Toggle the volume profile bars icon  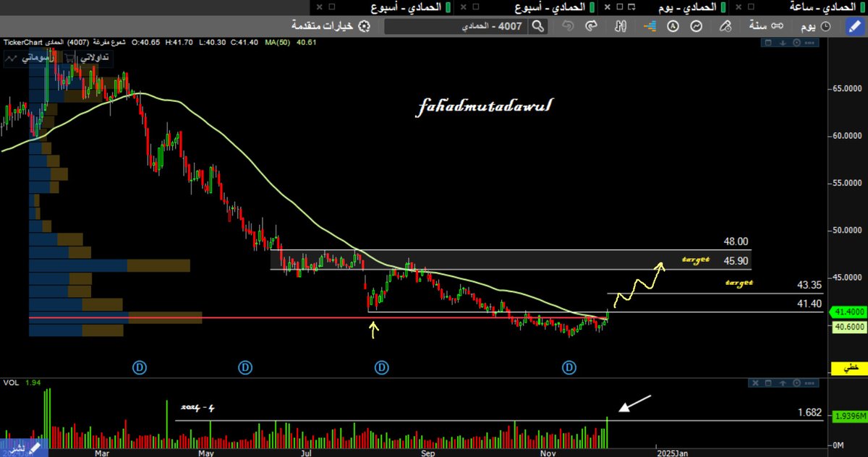coord(649,26)
